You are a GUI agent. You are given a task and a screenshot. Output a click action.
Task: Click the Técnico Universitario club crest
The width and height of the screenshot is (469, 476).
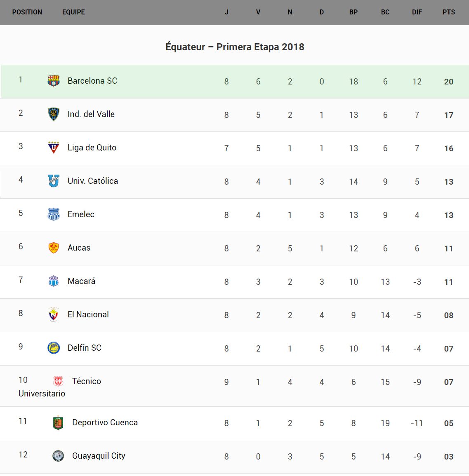pyautogui.click(x=58, y=381)
